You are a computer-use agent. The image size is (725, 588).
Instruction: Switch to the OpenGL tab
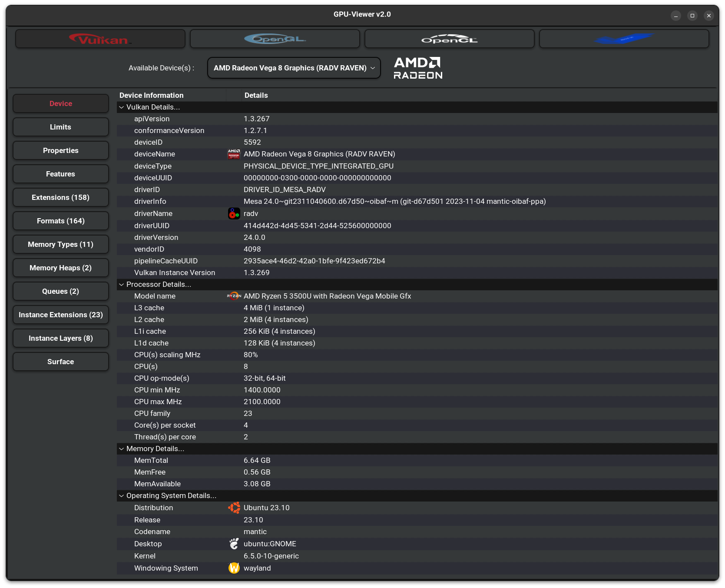coord(275,39)
